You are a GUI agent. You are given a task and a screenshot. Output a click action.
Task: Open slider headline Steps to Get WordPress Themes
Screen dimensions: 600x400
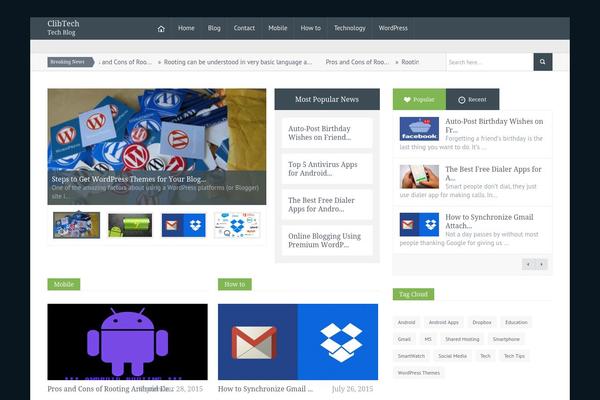[129, 179]
